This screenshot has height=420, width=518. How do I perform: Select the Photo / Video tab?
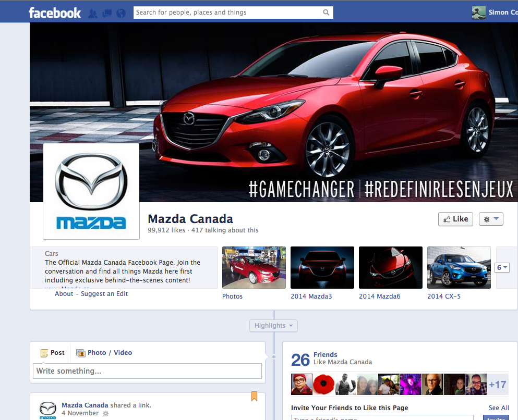[x=104, y=353]
